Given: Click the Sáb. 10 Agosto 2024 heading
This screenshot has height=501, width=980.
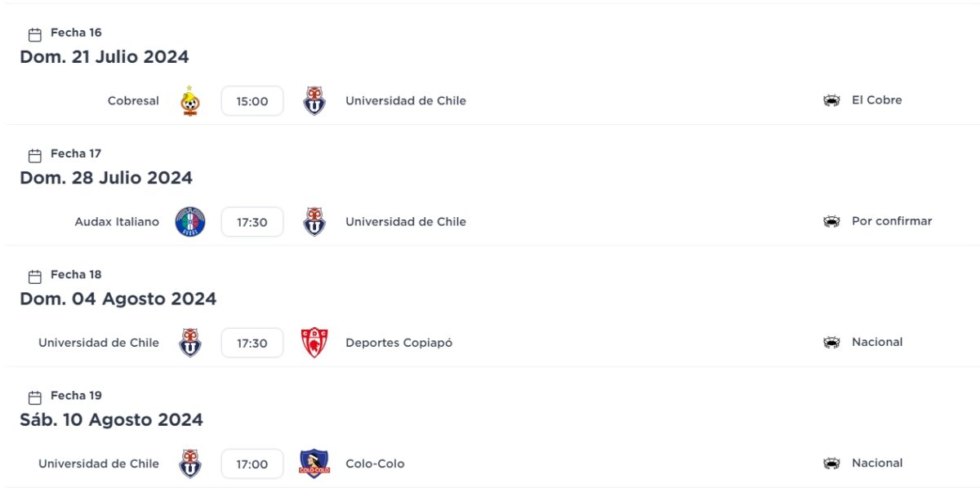Looking at the screenshot, I should [x=111, y=419].
